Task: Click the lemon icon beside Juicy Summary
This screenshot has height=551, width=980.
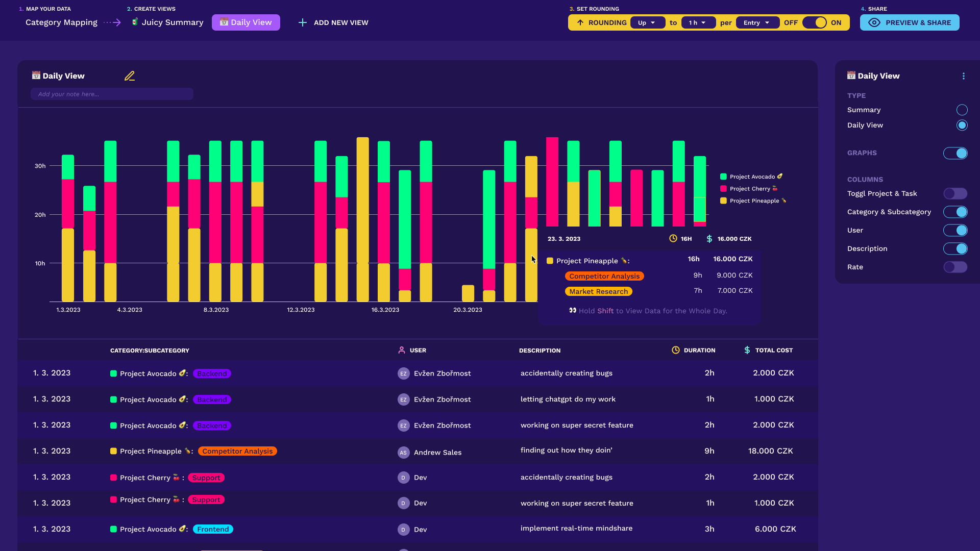Action: tap(135, 22)
